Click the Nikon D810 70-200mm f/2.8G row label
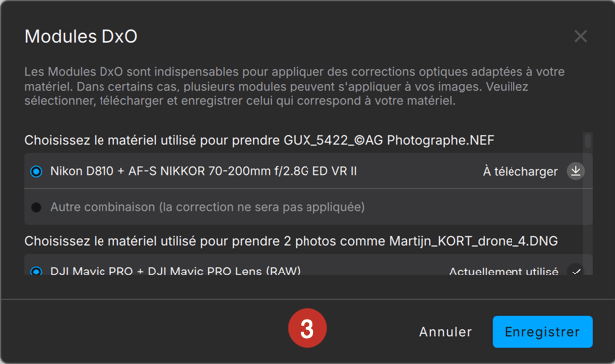615x364 pixels. pyautogui.click(x=204, y=171)
